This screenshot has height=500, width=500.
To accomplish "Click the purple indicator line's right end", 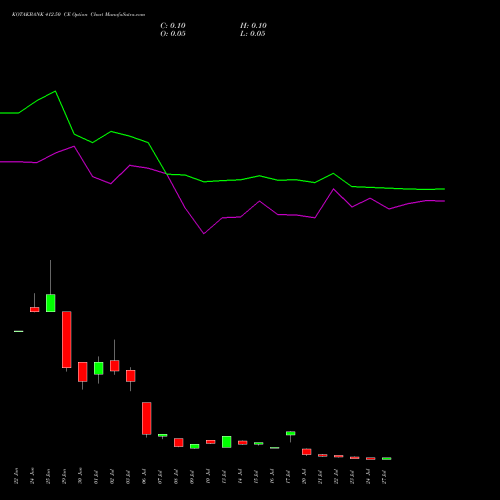I will [x=443, y=201].
